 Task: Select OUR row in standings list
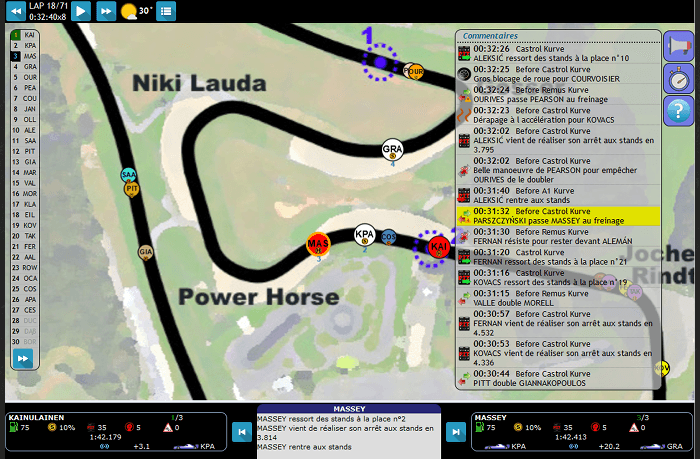coord(25,77)
